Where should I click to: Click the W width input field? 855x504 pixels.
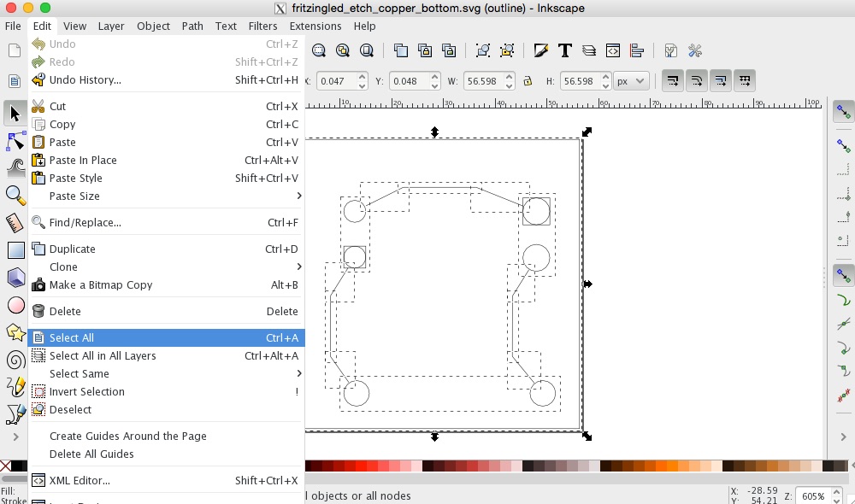(482, 81)
